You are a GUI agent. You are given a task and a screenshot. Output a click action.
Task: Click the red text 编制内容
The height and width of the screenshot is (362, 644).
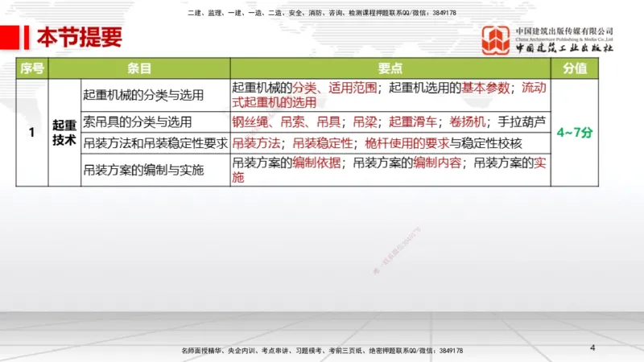click(x=437, y=163)
